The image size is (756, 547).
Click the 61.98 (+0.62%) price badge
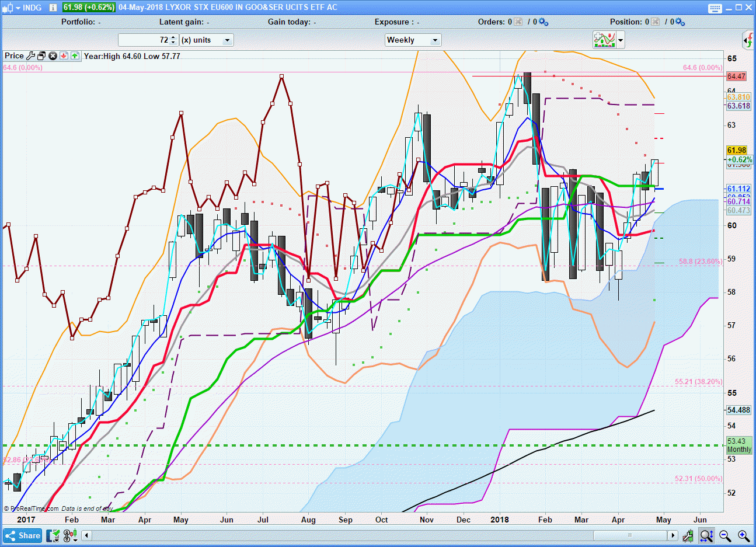(x=89, y=8)
